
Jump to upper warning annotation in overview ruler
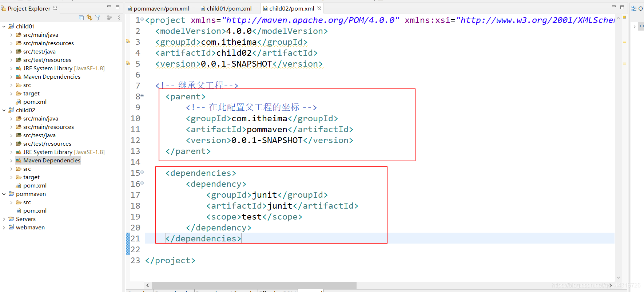624,42
